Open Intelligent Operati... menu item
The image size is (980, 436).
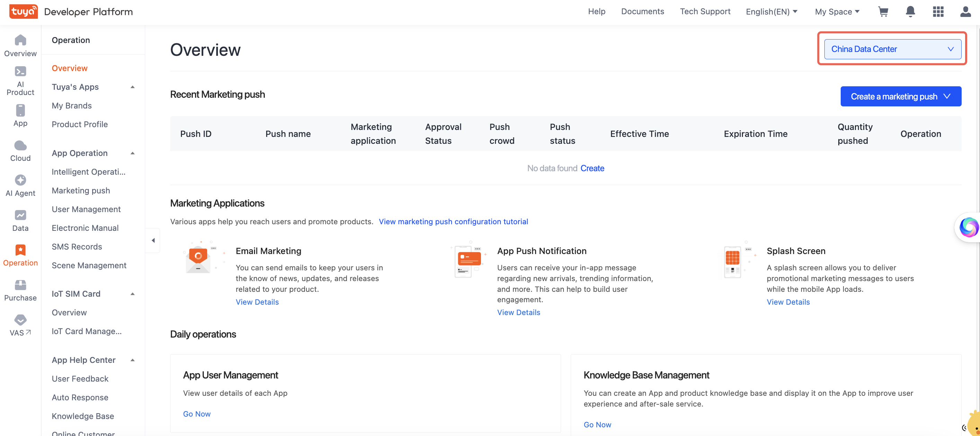(x=88, y=172)
